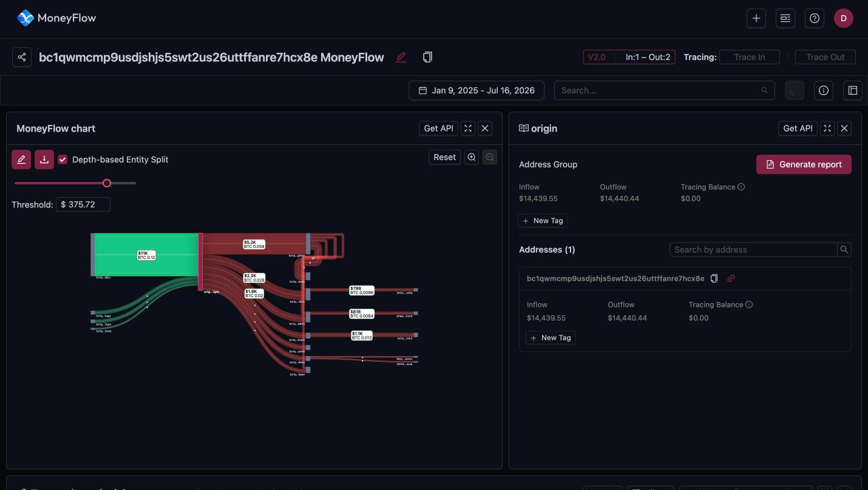Open the link icon beside the address
This screenshot has height=490, width=868.
point(731,278)
